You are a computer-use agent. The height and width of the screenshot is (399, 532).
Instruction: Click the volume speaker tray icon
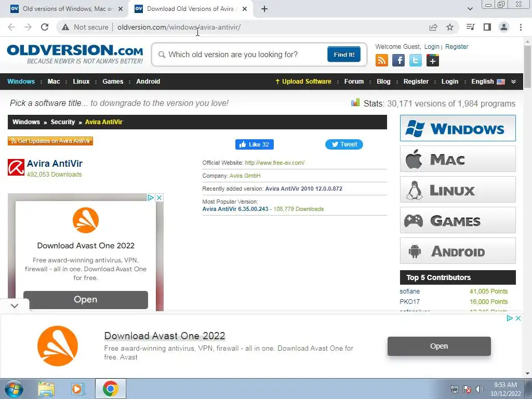pyautogui.click(x=480, y=389)
